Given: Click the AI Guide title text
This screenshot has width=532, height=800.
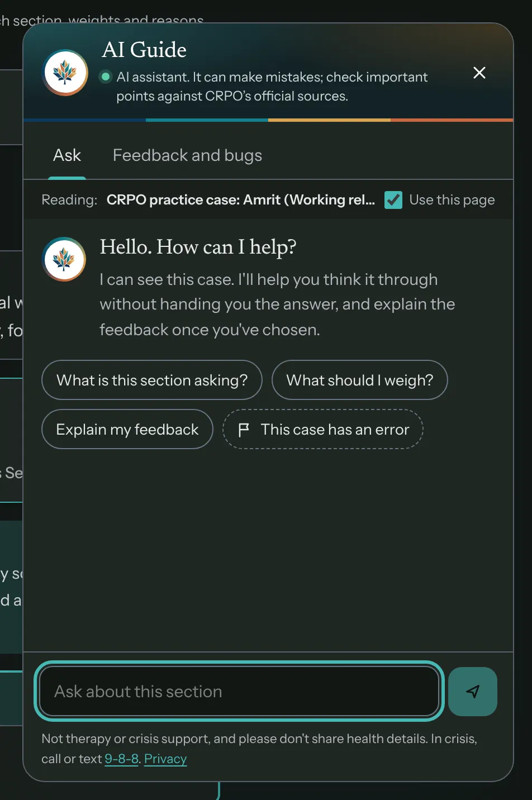Looking at the screenshot, I should point(144,50).
